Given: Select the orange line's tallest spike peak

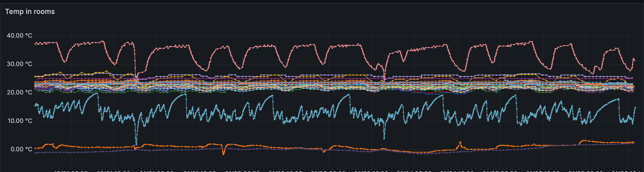Looking at the screenshot, I should click(x=460, y=142).
